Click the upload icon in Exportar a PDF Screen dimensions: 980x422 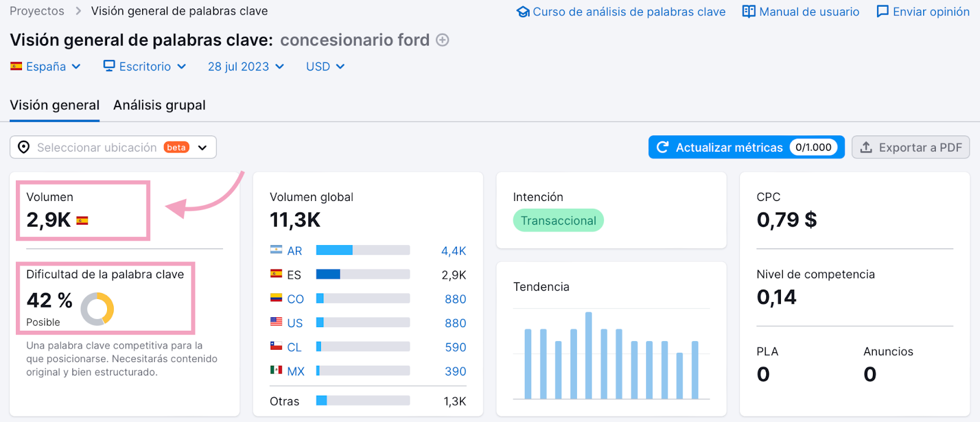(866, 147)
